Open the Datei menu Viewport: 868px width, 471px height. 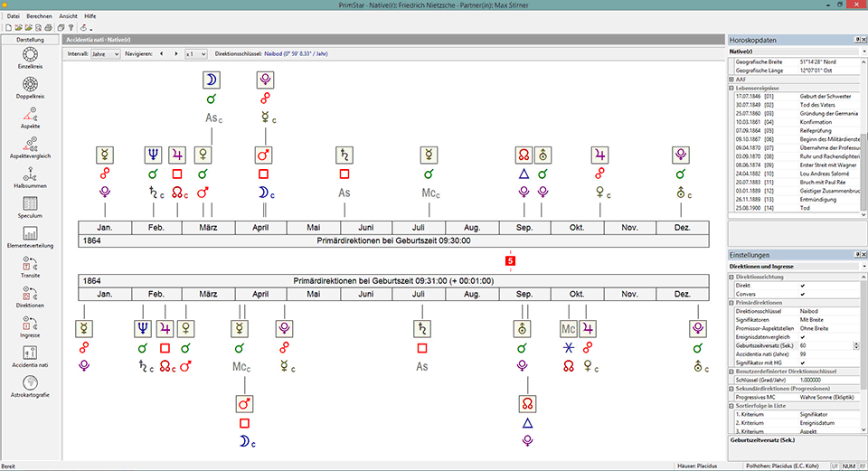14,16
